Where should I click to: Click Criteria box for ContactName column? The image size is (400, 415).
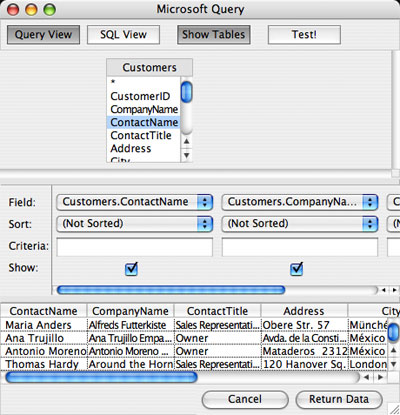[x=135, y=247]
